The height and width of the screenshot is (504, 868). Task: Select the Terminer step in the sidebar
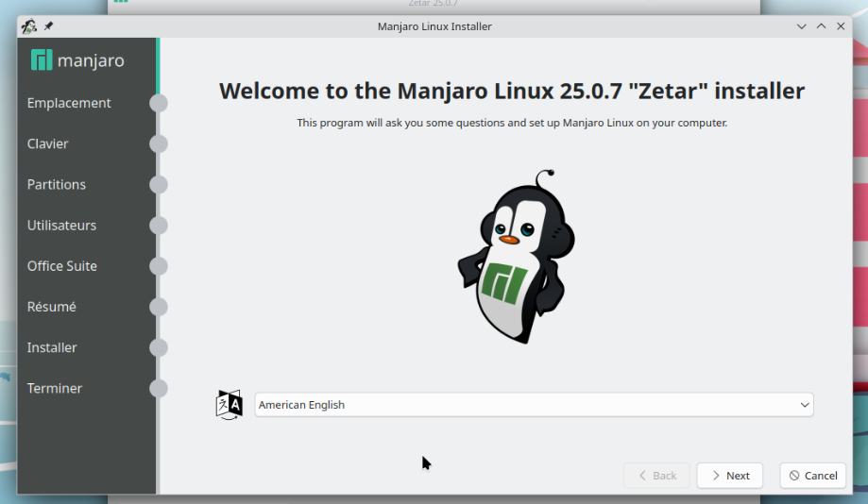[x=54, y=388]
